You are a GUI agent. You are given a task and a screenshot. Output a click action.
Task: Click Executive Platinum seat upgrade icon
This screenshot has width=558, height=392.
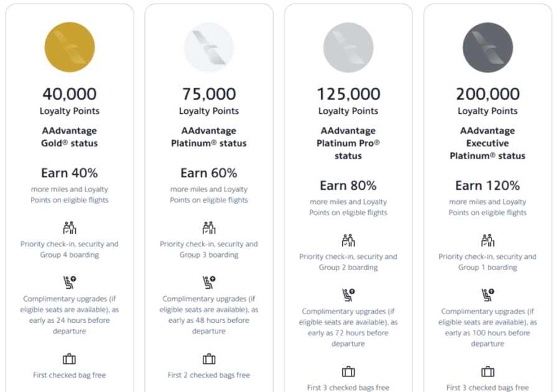click(488, 295)
